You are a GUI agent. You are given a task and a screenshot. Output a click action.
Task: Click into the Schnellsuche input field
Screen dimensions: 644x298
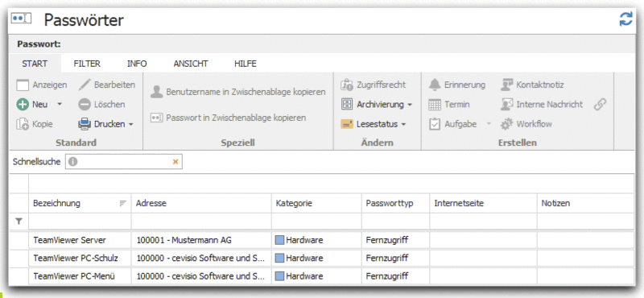[x=123, y=162]
